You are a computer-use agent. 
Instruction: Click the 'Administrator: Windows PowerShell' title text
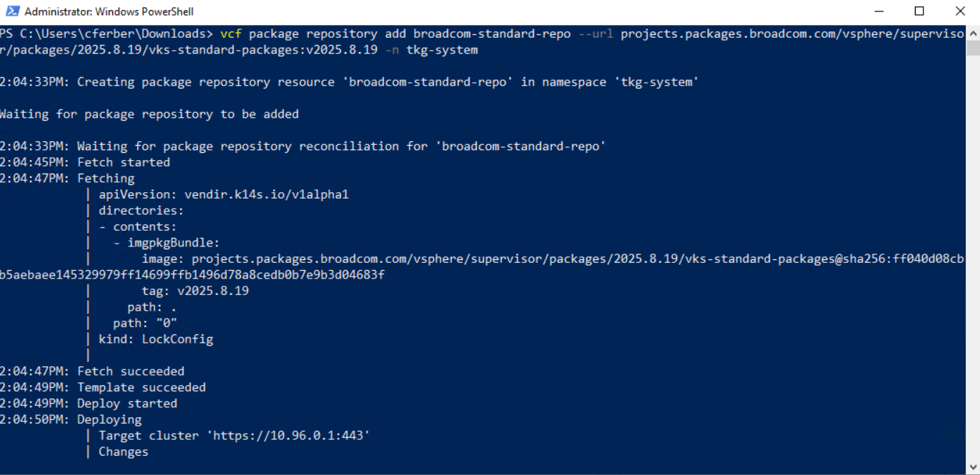click(x=109, y=11)
